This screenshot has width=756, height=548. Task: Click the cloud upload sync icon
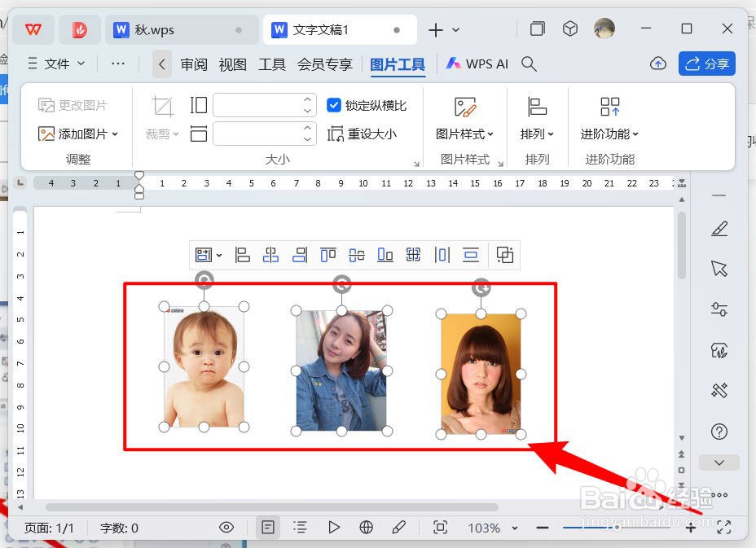click(658, 64)
